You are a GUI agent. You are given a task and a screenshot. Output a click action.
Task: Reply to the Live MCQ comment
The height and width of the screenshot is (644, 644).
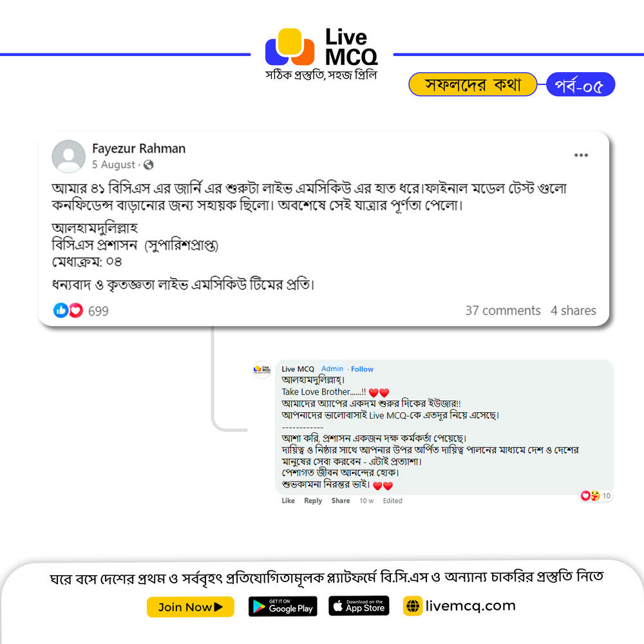313,500
